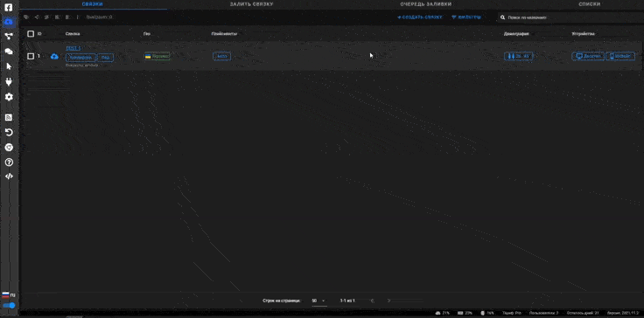Toggle the select-all checkbox in table header
This screenshot has width=644, height=318.
tap(31, 34)
